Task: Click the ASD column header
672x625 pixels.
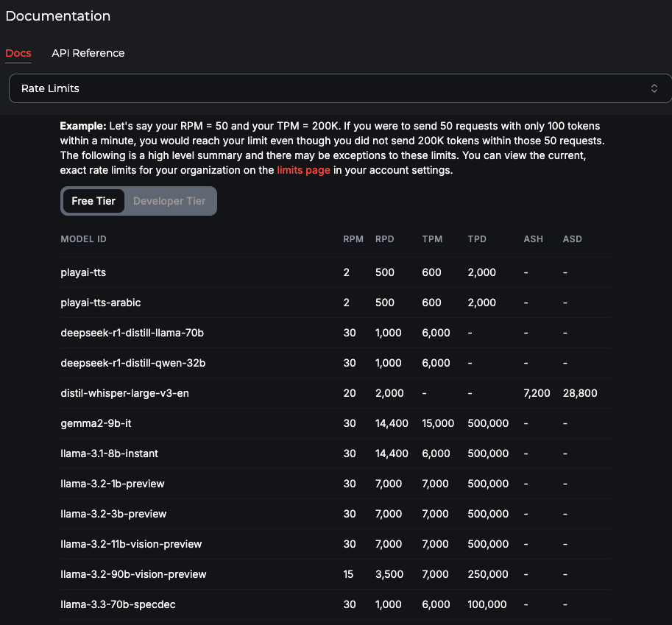Action: point(572,239)
